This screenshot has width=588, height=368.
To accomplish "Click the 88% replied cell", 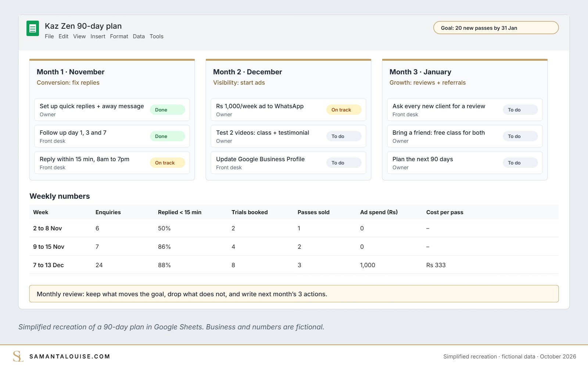I will click(x=164, y=265).
